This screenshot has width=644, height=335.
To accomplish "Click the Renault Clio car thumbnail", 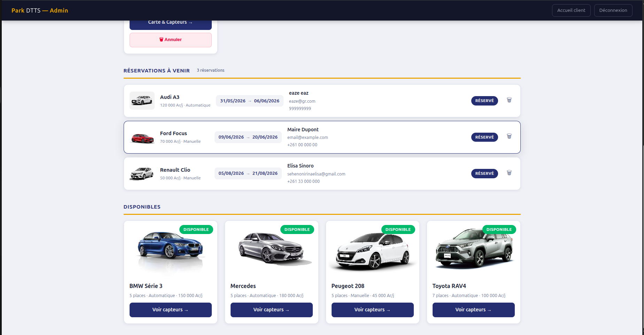I will [142, 173].
